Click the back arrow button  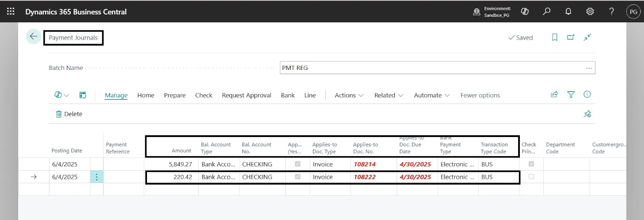coord(34,37)
